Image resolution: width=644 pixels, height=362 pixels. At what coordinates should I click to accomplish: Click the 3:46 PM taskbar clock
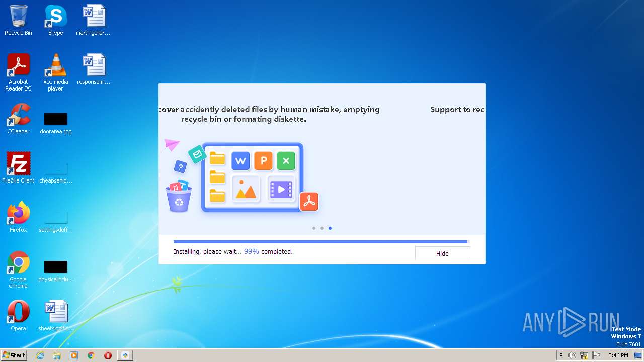point(618,355)
